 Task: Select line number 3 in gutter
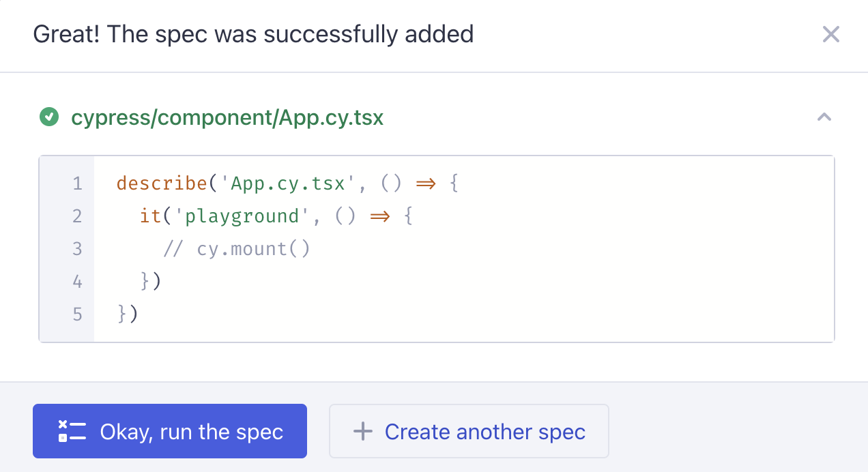point(77,249)
